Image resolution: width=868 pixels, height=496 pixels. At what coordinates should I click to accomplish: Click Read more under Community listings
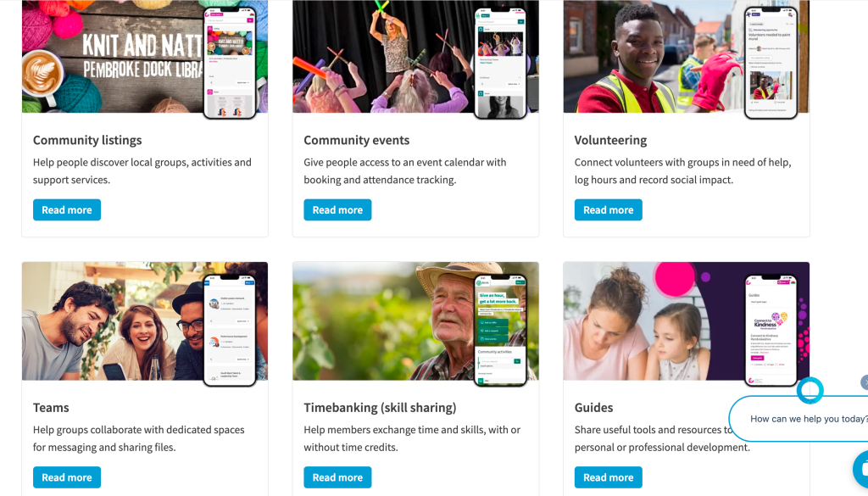coord(67,209)
